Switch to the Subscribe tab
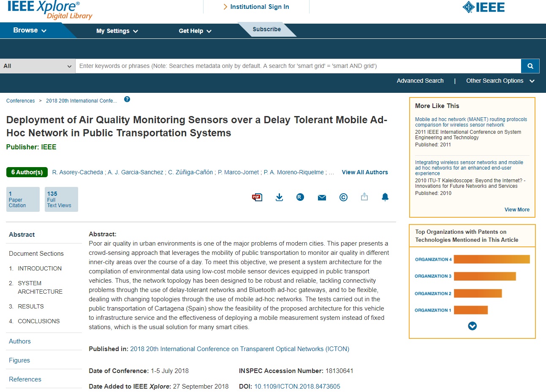 [x=266, y=29]
